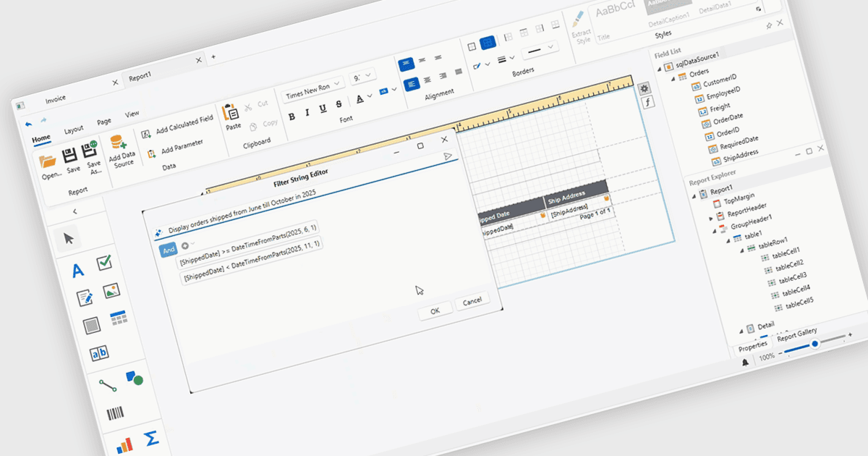Save the report with the Save icon
The image size is (868, 456).
click(x=70, y=154)
